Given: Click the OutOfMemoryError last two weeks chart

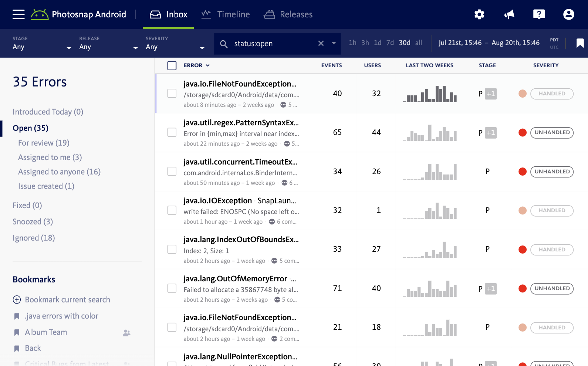Looking at the screenshot, I should (x=430, y=288).
